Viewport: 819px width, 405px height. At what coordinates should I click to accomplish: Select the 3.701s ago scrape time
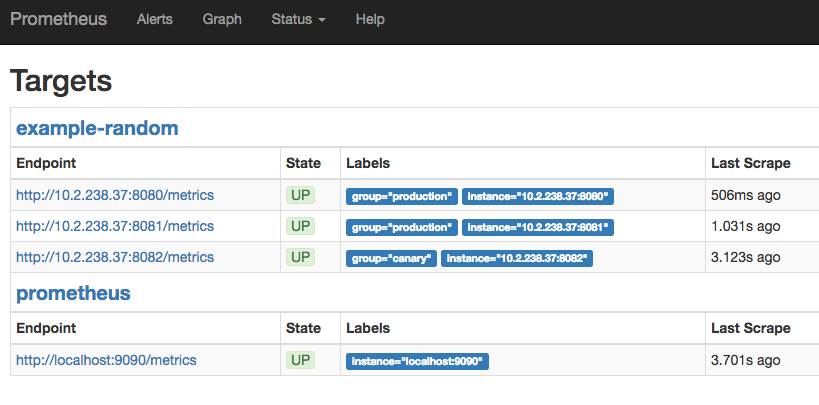[745, 360]
